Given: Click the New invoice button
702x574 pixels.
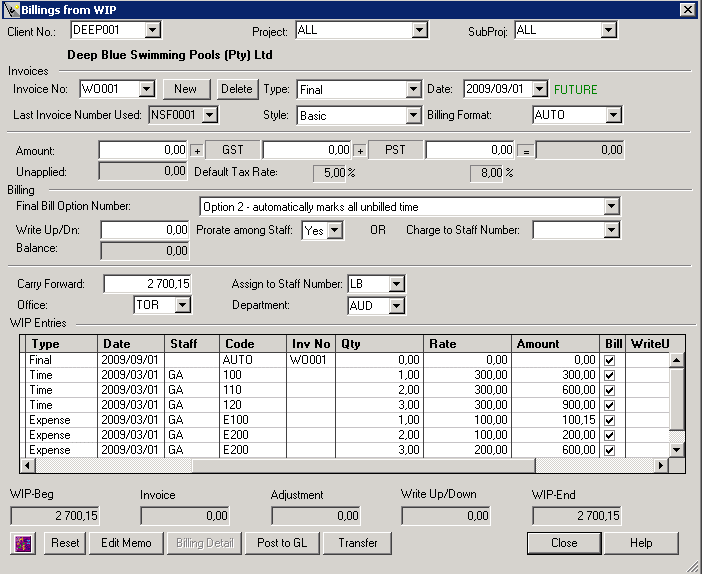Looking at the screenshot, I should (185, 89).
